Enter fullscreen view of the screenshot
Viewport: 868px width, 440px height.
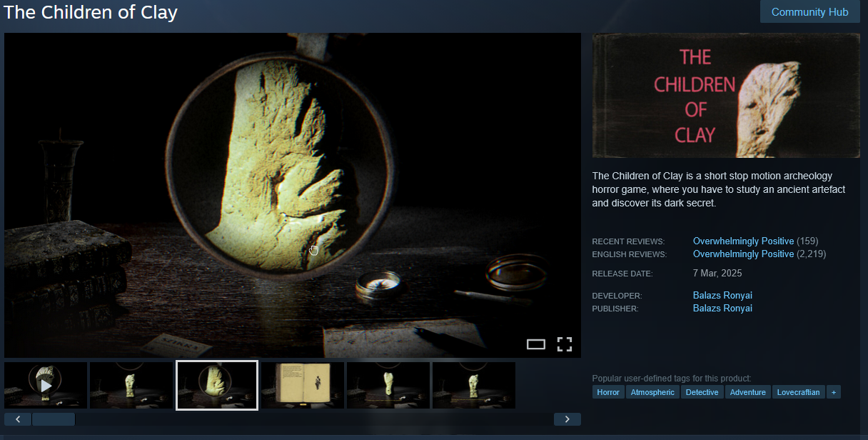click(x=565, y=344)
